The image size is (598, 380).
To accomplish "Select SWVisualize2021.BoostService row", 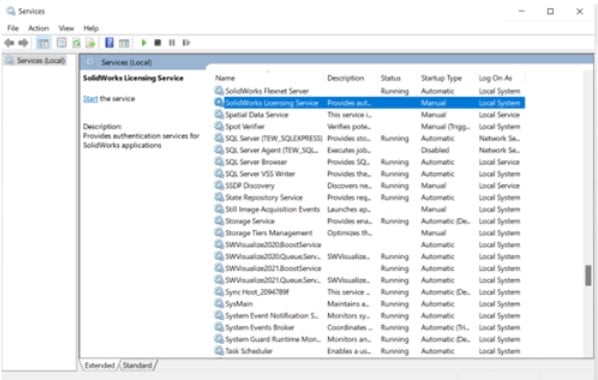I will [369, 268].
